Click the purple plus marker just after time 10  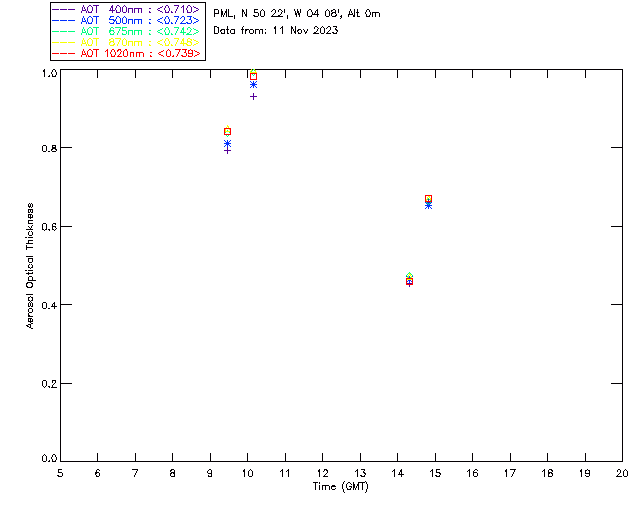253,97
